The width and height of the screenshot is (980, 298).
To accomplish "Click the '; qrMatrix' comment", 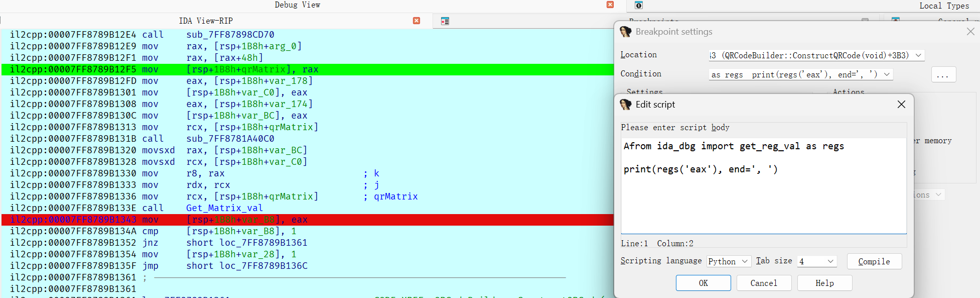I will click(390, 196).
